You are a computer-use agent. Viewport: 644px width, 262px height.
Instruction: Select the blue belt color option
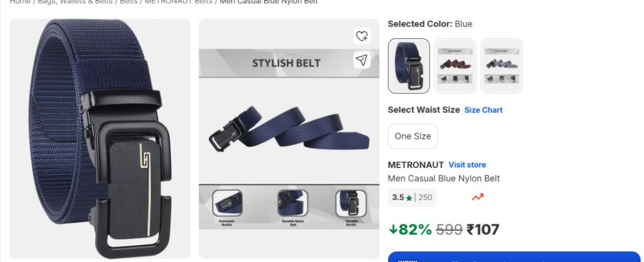click(x=409, y=65)
